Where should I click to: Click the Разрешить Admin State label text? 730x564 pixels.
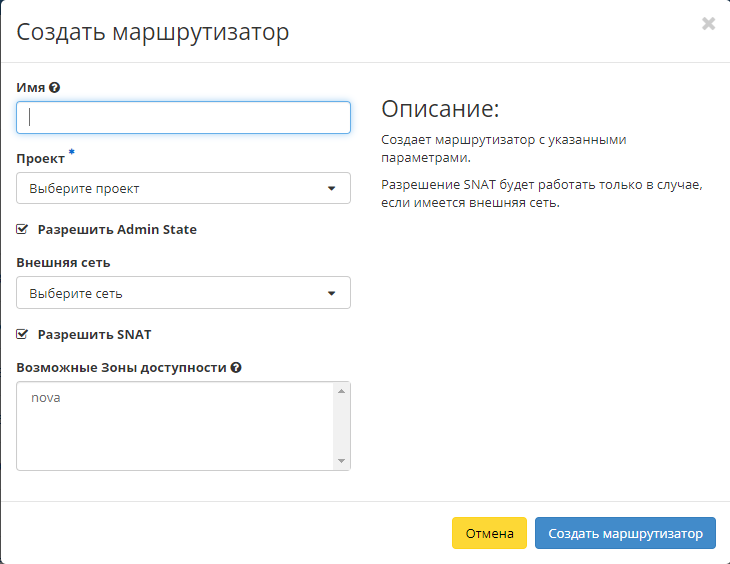click(x=117, y=229)
